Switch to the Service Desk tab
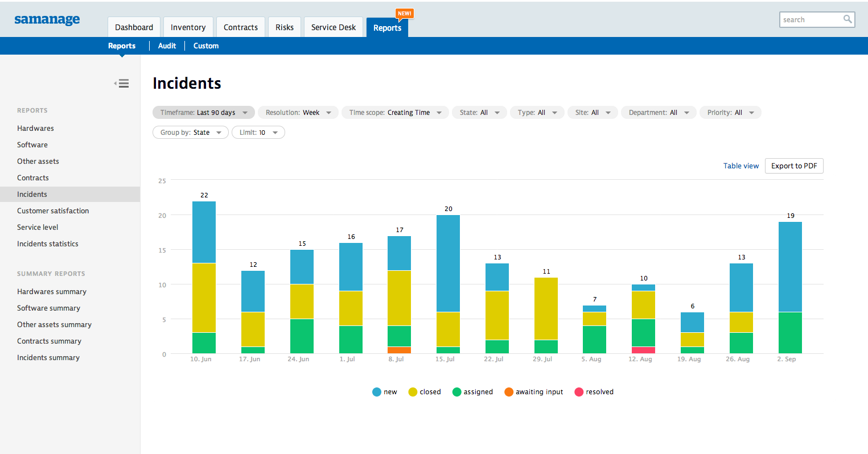This screenshot has width=868, height=454. tap(333, 27)
